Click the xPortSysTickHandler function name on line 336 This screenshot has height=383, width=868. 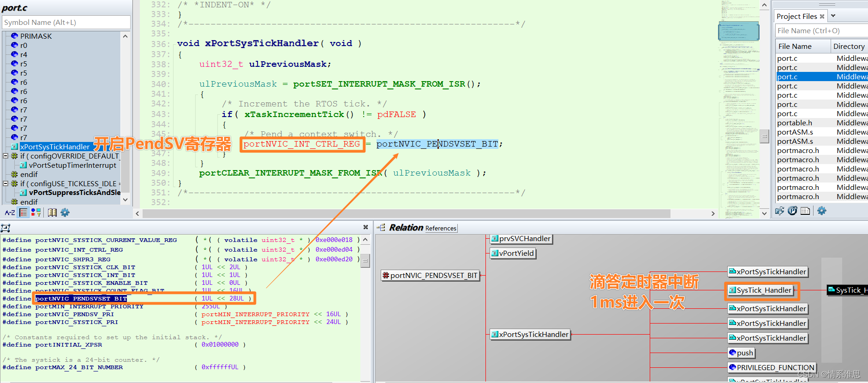pos(262,43)
